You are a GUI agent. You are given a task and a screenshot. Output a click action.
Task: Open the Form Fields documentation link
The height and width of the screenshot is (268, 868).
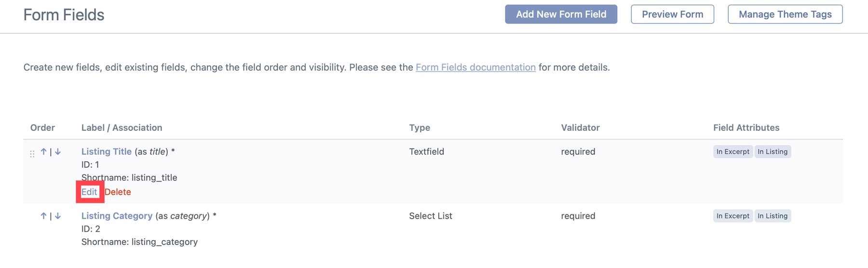475,67
